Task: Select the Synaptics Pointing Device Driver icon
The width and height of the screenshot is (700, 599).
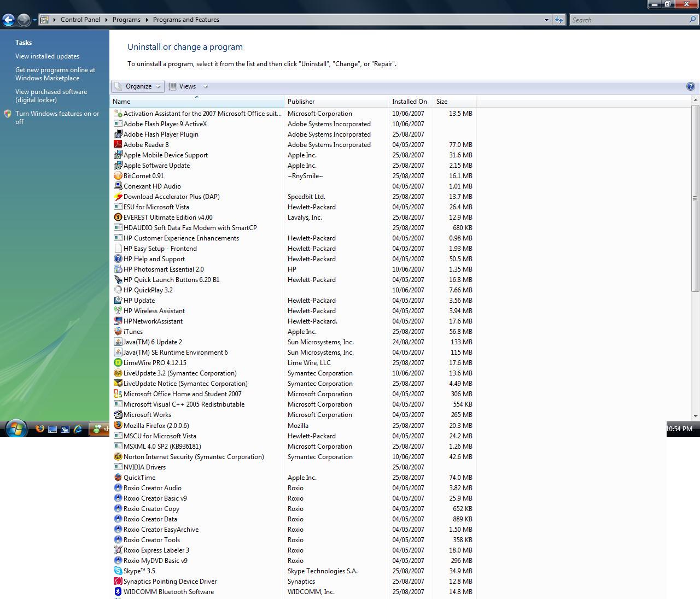Action: click(118, 582)
